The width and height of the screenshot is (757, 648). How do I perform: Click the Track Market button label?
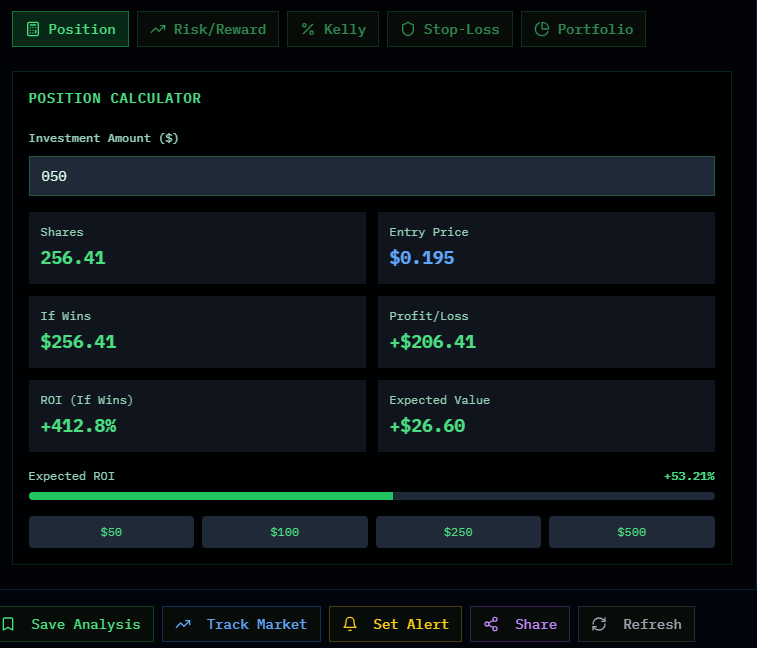pos(257,624)
